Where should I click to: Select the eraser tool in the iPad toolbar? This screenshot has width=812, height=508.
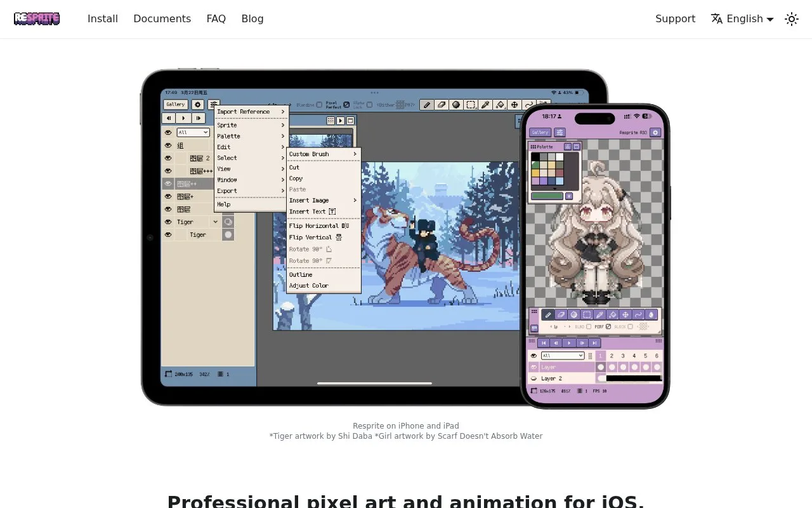coord(442,105)
